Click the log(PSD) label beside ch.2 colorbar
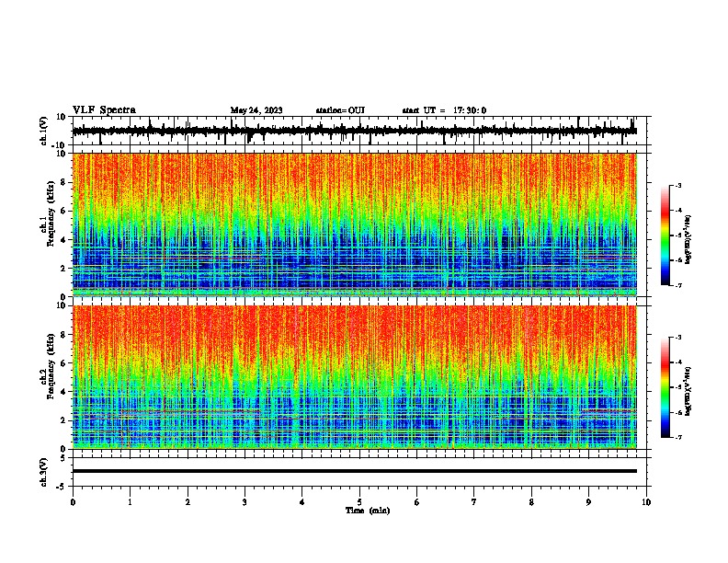The height and width of the screenshot is (563, 728). pos(688,391)
